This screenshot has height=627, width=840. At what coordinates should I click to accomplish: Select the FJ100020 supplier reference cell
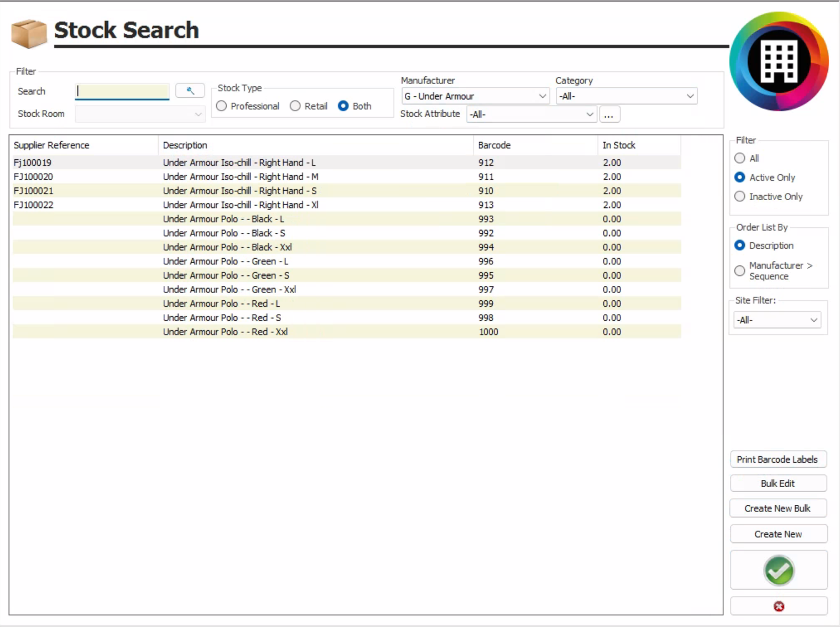(33, 177)
